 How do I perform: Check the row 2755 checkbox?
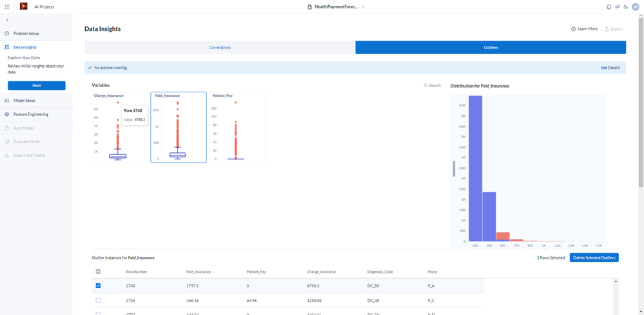pyautogui.click(x=98, y=301)
